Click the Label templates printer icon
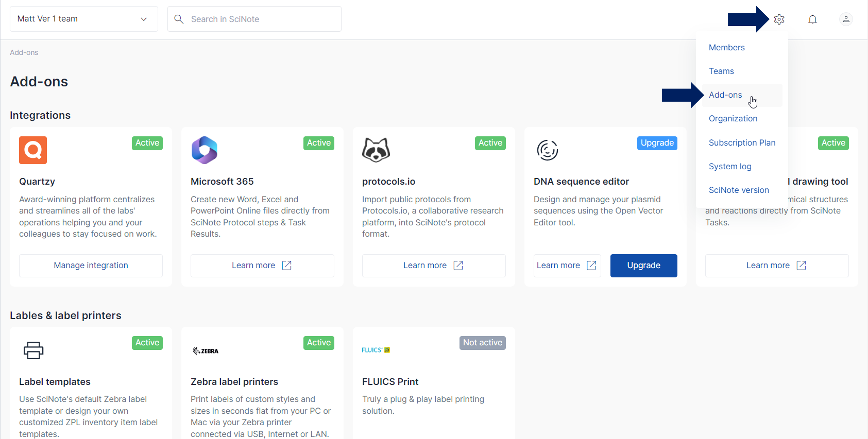Screen dimensions: 868x439 (33, 350)
